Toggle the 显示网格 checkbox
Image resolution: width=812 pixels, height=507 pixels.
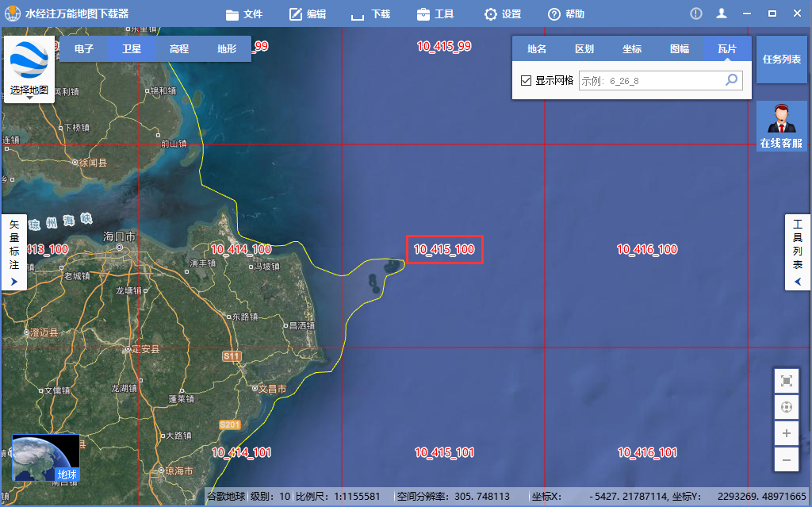pyautogui.click(x=526, y=81)
